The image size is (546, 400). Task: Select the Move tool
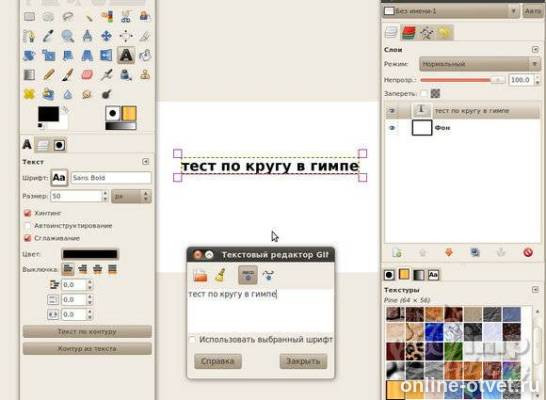[106, 36]
